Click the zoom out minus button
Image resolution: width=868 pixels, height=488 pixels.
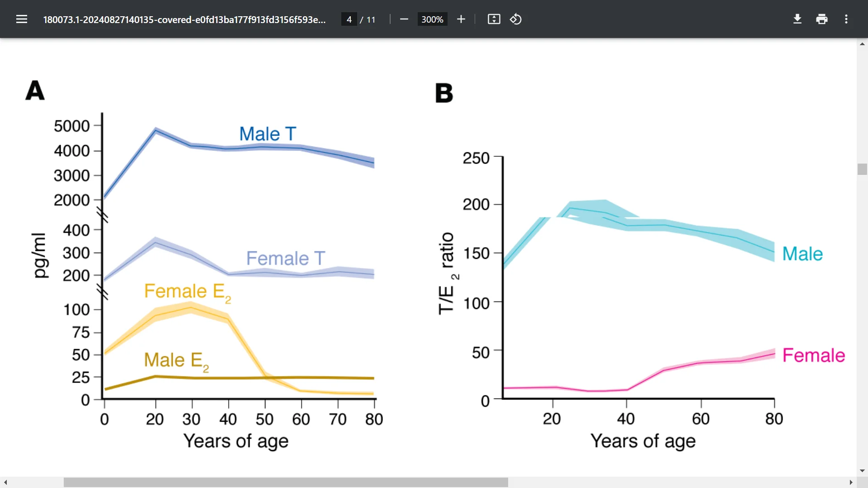[x=404, y=19]
